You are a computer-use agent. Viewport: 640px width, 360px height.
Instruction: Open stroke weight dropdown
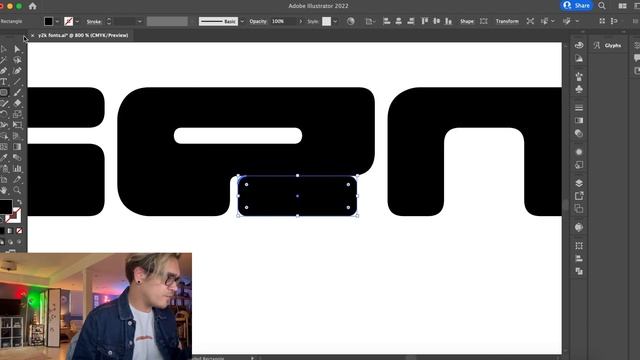pyautogui.click(x=140, y=21)
